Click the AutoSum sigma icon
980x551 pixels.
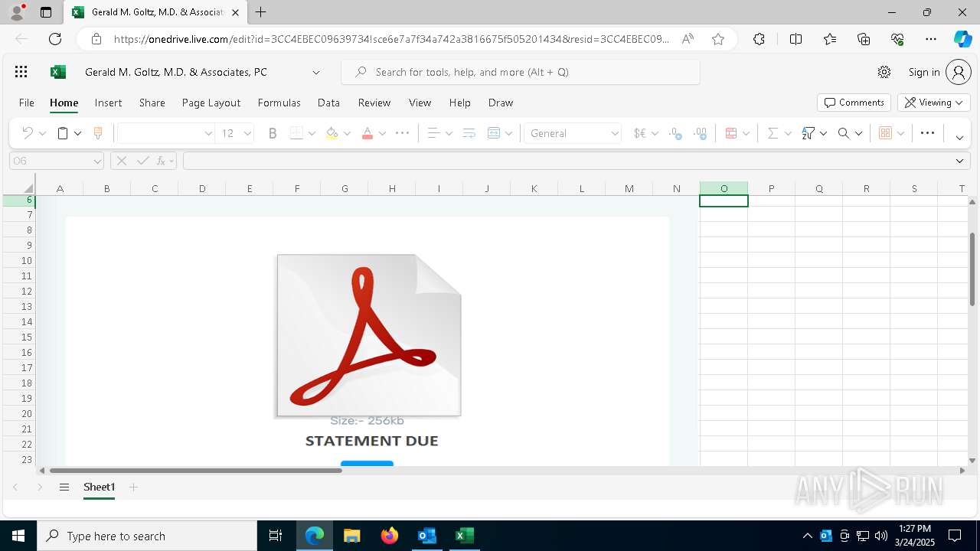[773, 133]
